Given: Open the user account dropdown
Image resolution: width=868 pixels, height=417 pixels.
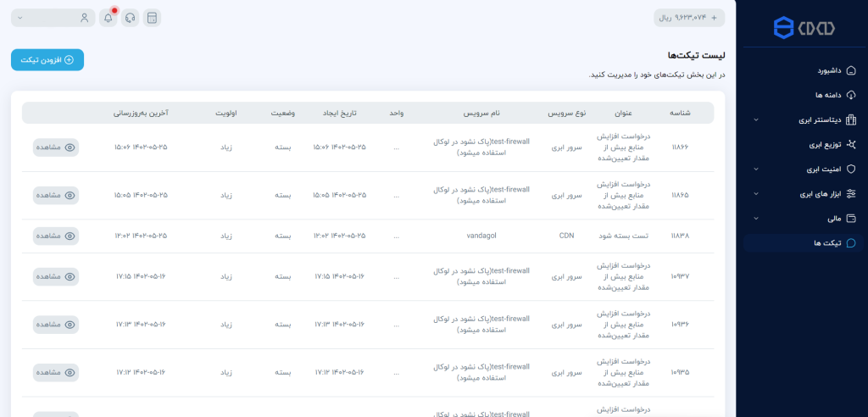Looking at the screenshot, I should (53, 18).
